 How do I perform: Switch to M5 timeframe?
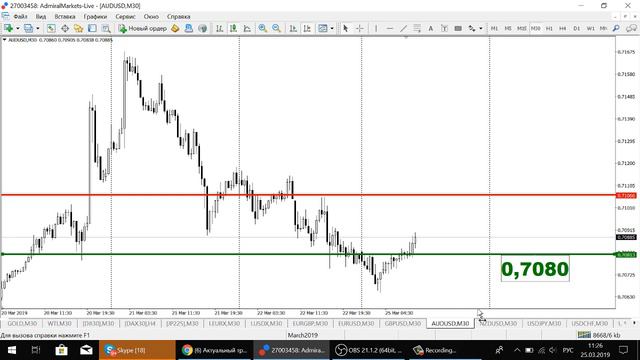click(x=508, y=28)
